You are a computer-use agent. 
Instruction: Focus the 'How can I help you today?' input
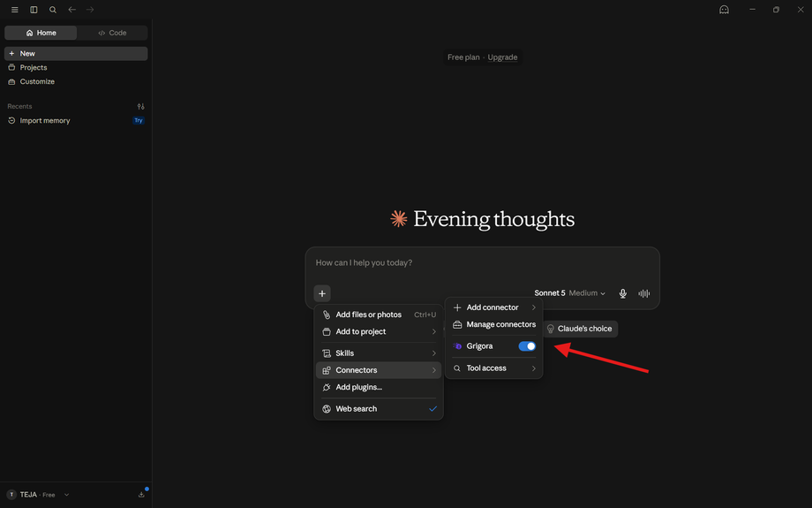[x=482, y=262]
